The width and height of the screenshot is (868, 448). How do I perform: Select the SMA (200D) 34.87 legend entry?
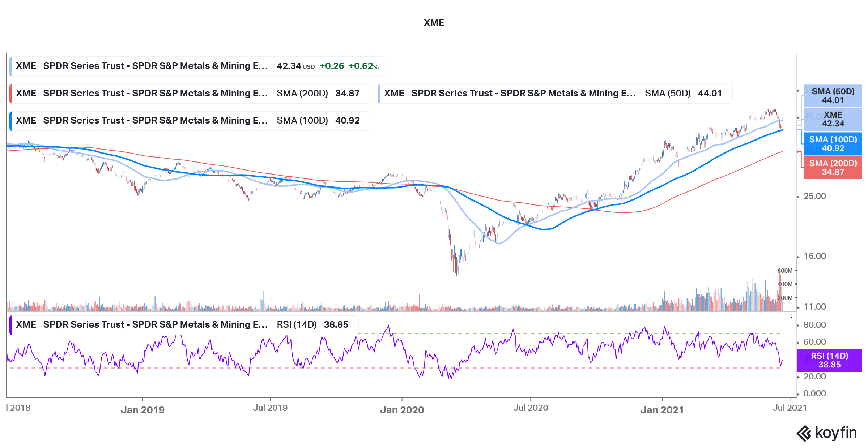190,94
